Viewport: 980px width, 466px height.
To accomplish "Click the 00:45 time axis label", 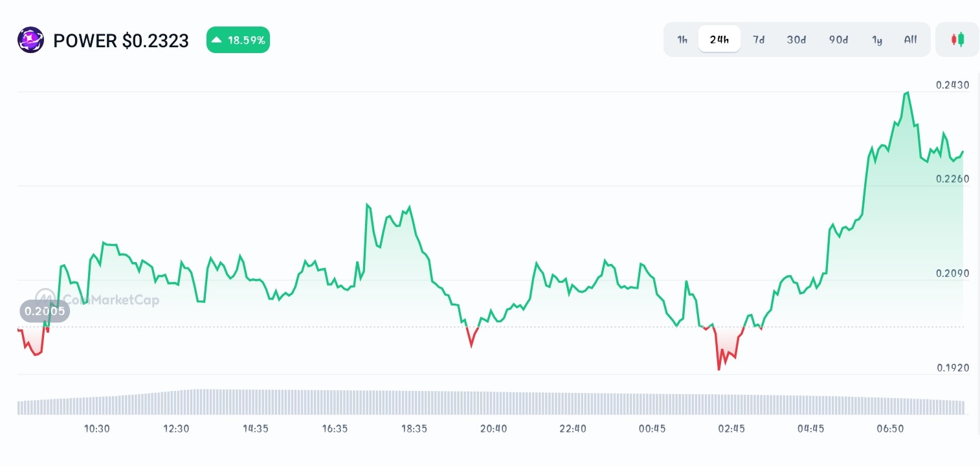I will 652,428.
